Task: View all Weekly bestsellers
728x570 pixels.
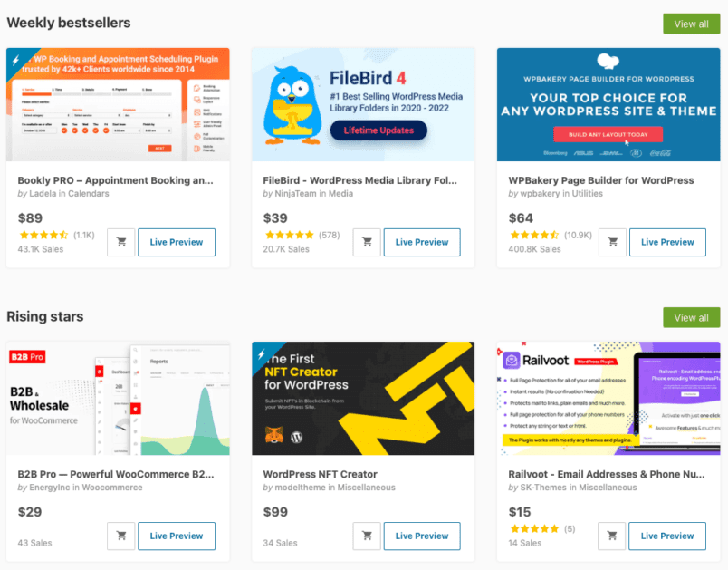Action: pos(691,24)
